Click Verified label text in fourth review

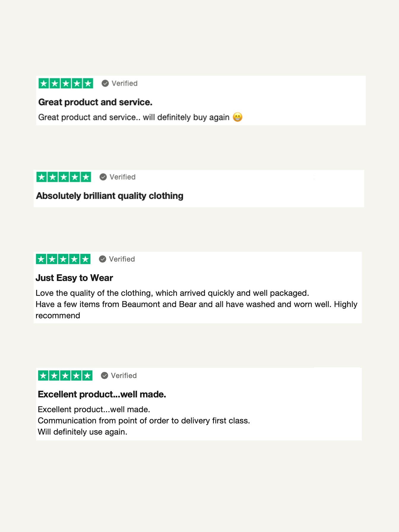tap(124, 376)
